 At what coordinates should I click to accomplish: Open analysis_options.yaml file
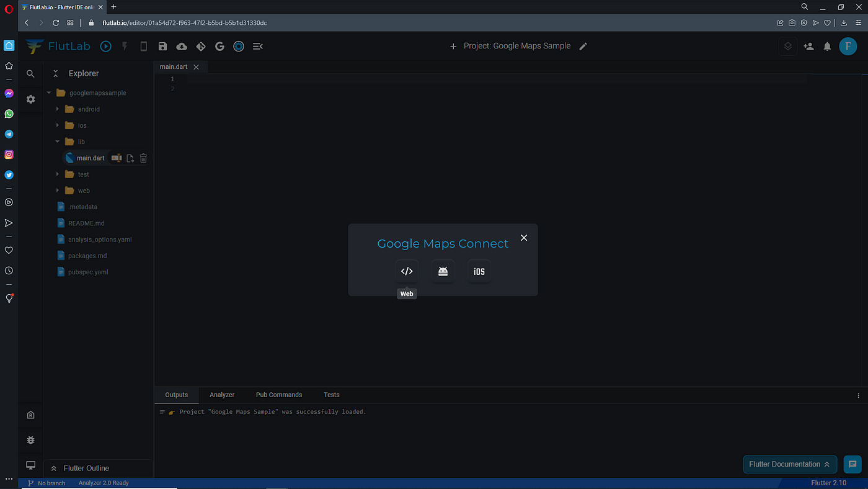click(100, 240)
